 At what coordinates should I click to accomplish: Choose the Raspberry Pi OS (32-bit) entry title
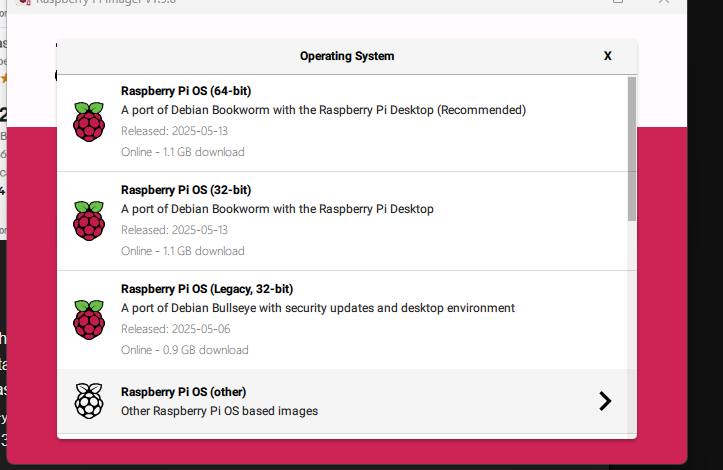(x=186, y=190)
